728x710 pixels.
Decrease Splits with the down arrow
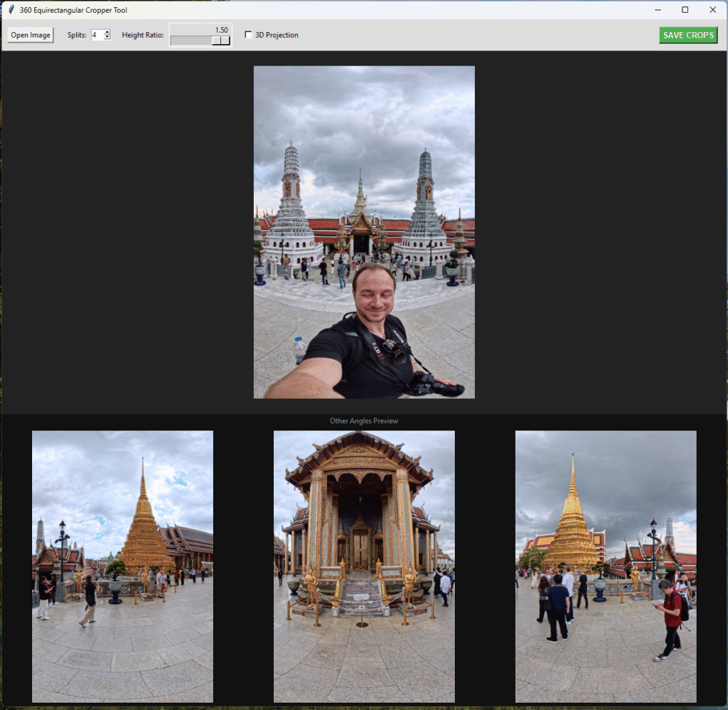point(107,38)
